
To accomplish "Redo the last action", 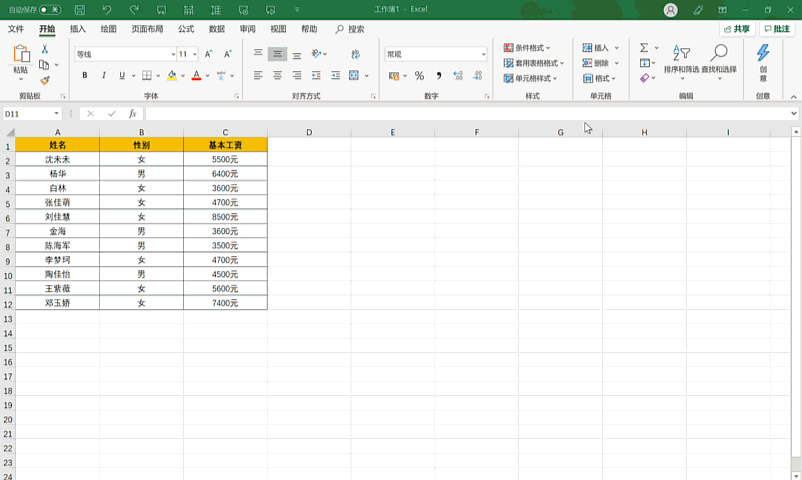I will [134, 10].
